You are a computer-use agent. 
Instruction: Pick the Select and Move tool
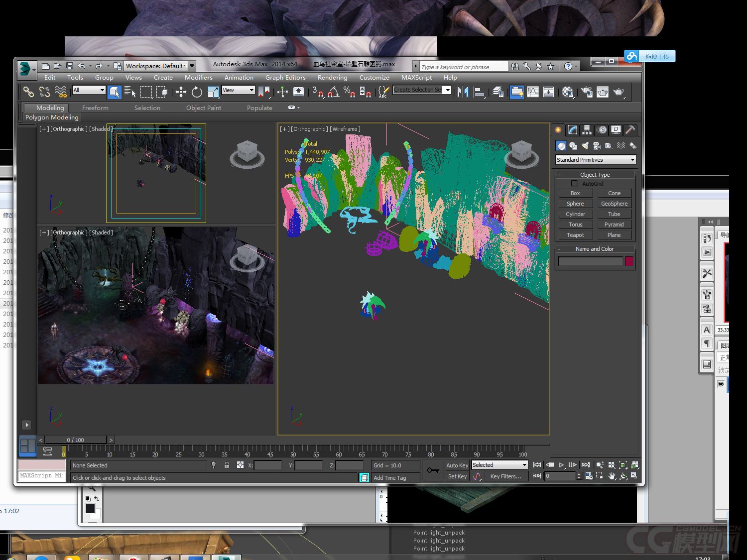[x=181, y=92]
